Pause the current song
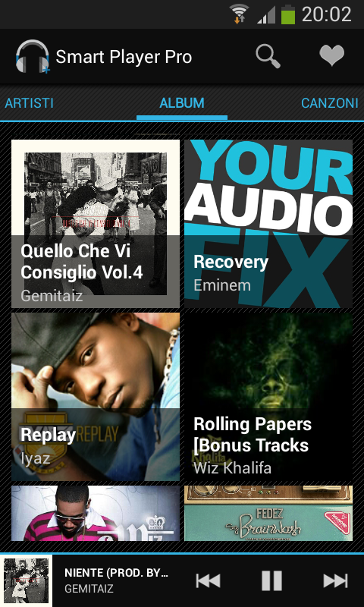The height and width of the screenshot is (607, 364). 271,580
